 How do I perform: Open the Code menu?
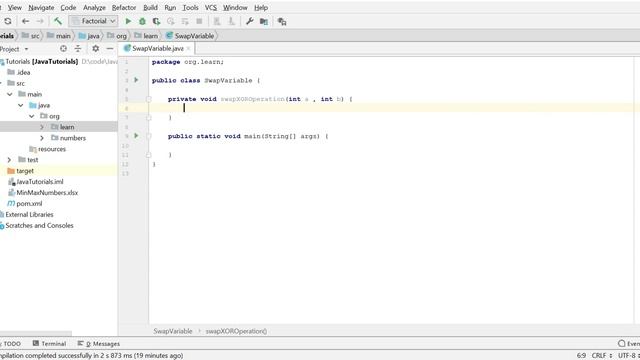click(68, 7)
